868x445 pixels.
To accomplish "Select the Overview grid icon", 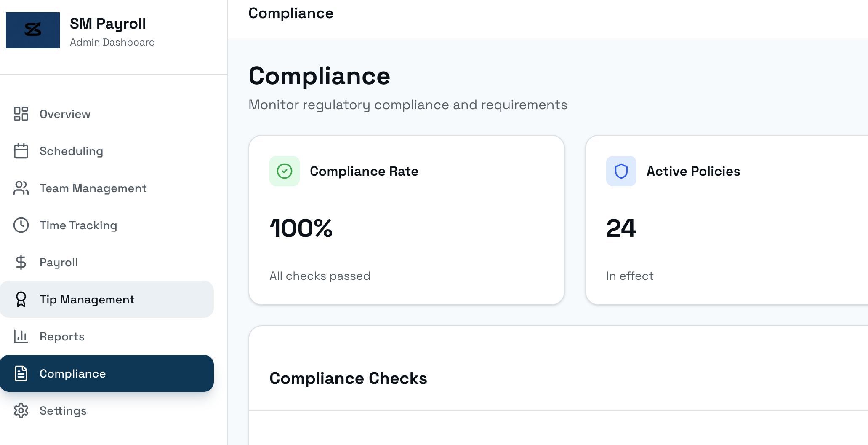I will [21, 114].
